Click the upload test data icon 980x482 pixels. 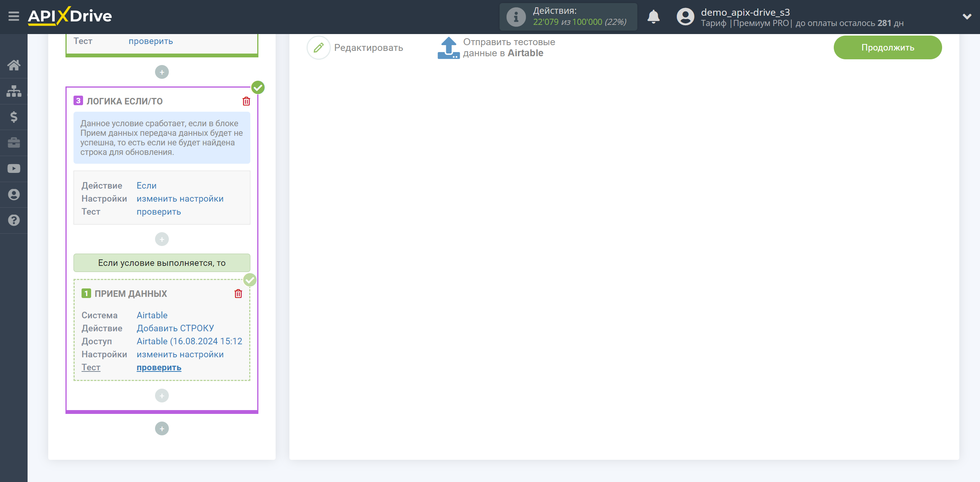448,48
